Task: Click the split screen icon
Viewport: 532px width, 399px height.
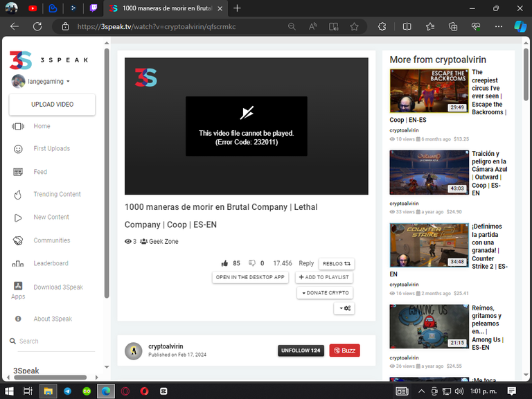Action: [407, 26]
